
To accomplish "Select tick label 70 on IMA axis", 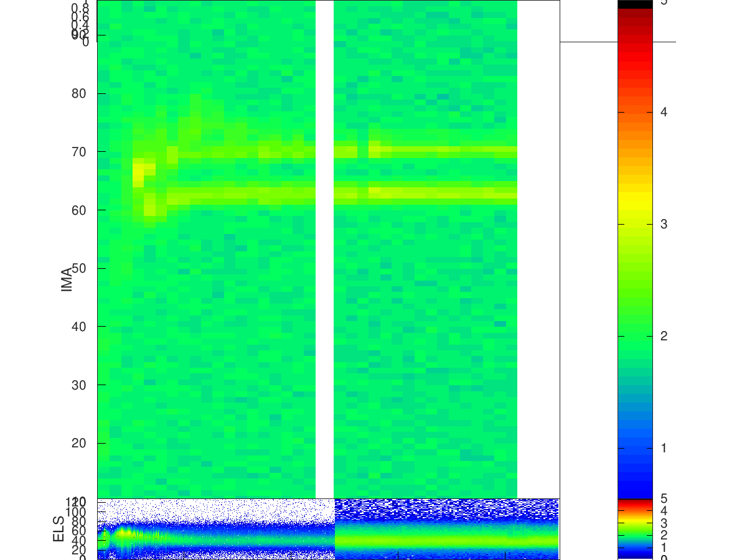I will coord(79,152).
